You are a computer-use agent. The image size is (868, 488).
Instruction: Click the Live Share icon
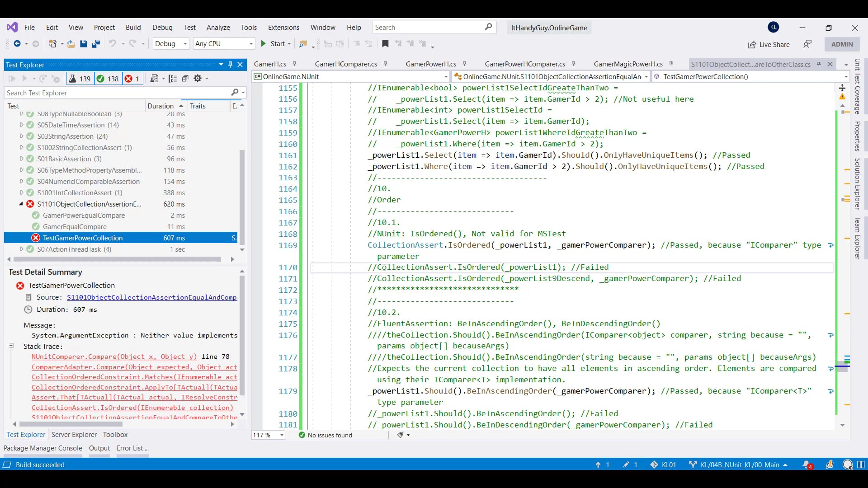(x=752, y=44)
